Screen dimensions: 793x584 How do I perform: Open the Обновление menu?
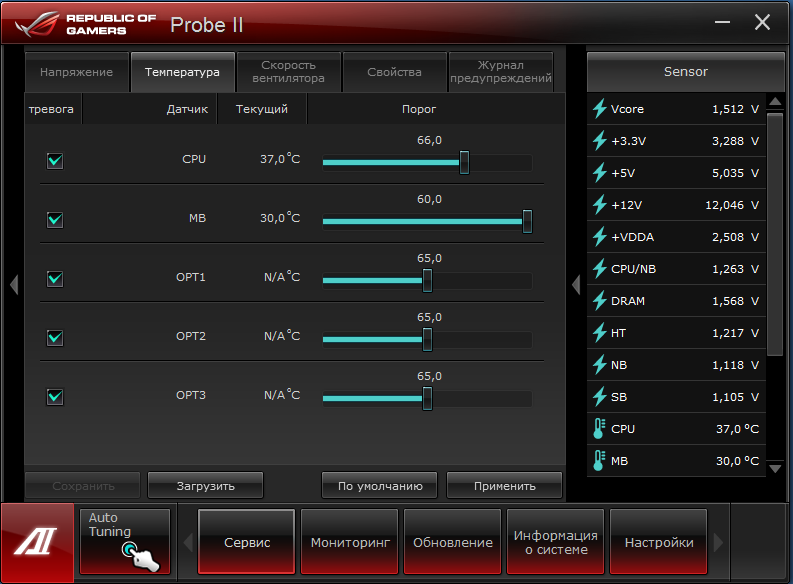453,542
